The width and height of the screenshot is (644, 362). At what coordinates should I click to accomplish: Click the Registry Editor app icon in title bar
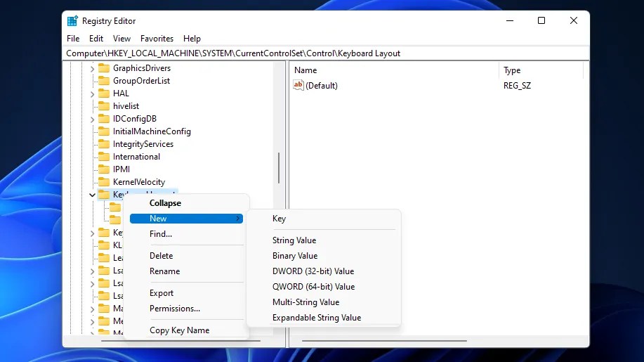73,21
